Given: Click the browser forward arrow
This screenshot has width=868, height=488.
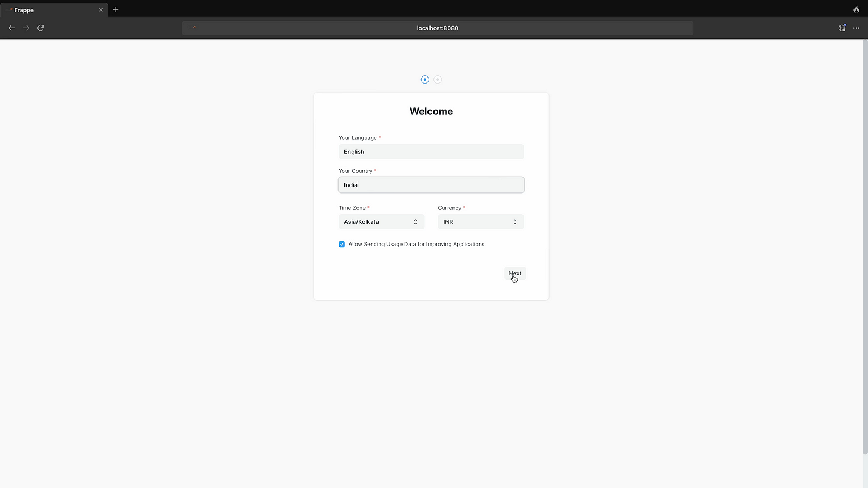Looking at the screenshot, I should pyautogui.click(x=26, y=28).
